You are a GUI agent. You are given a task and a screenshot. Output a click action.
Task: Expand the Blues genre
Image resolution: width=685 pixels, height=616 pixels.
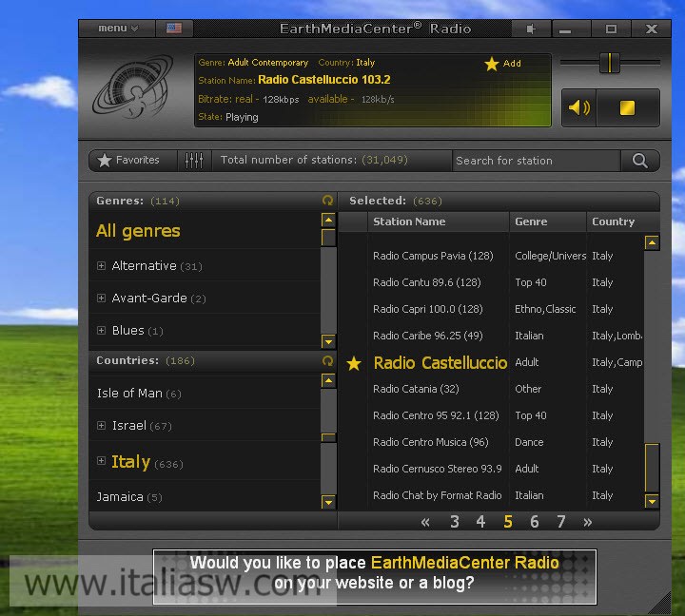coord(101,331)
